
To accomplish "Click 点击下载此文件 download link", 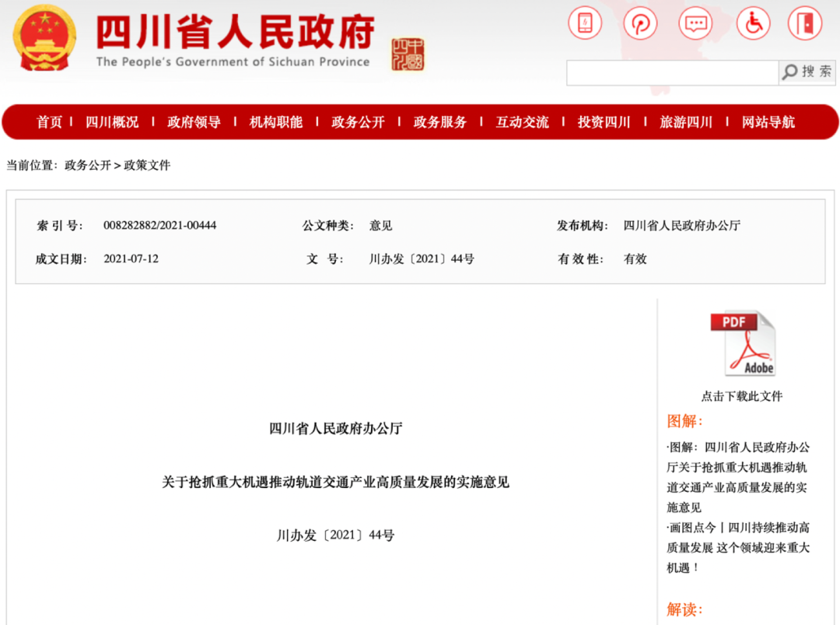I will (741, 396).
